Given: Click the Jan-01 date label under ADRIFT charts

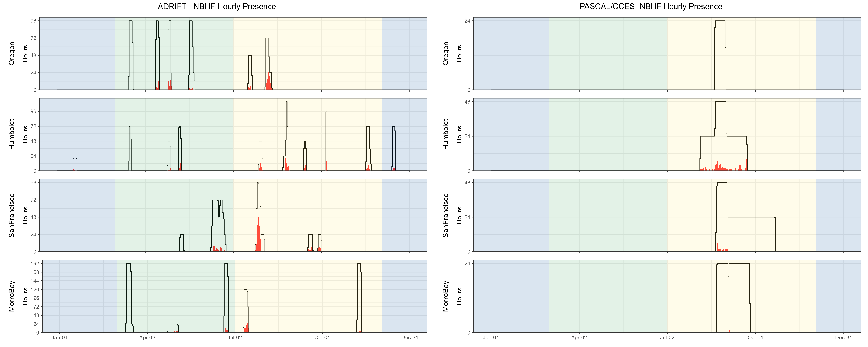Looking at the screenshot, I should (x=60, y=338).
